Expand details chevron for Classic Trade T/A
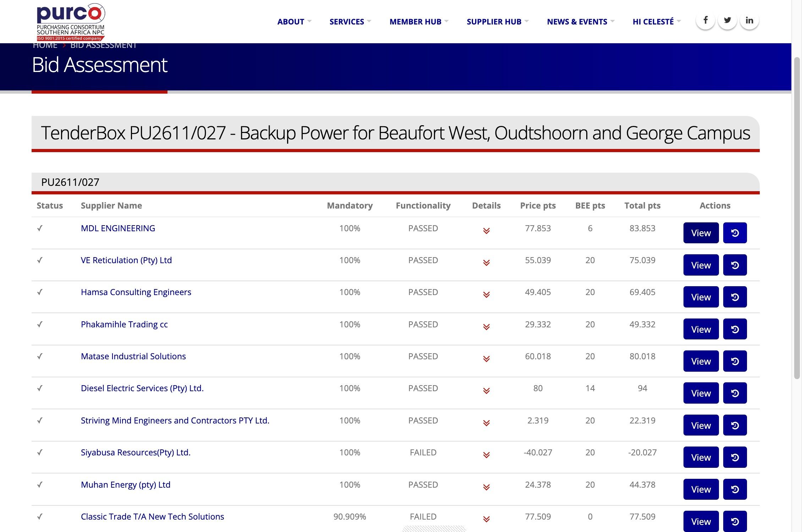Screen dimensions: 802x532 [x=486, y=519]
